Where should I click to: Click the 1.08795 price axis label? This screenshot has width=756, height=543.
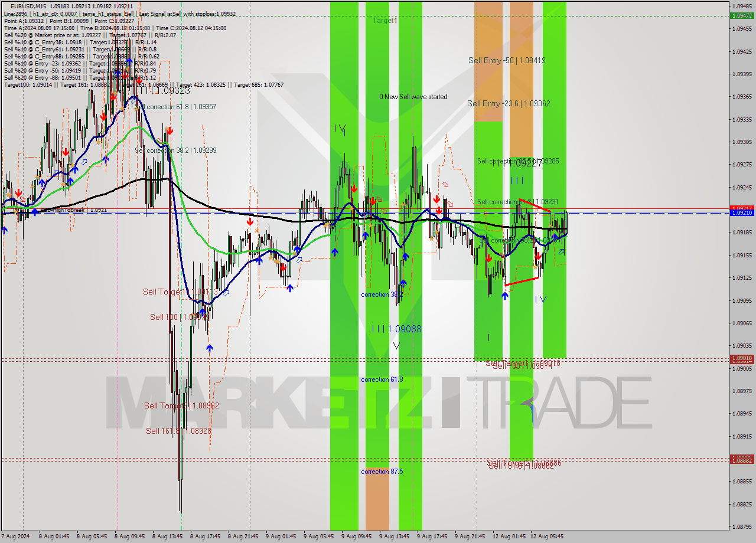pyautogui.click(x=742, y=526)
